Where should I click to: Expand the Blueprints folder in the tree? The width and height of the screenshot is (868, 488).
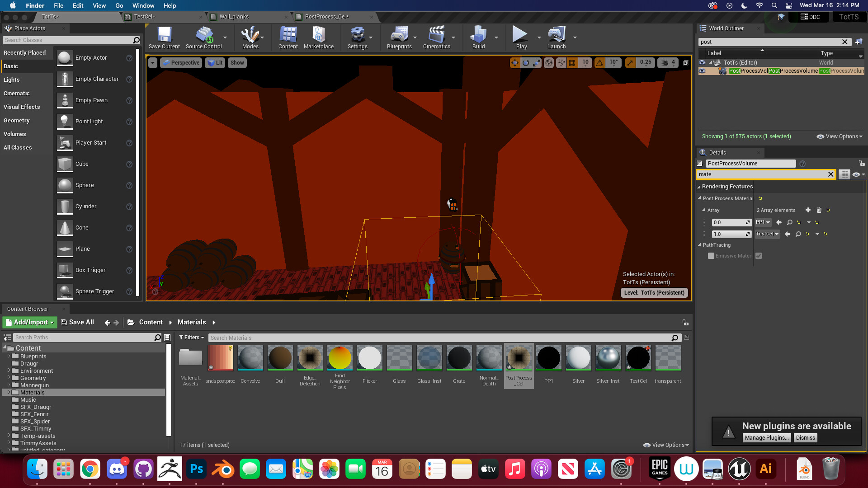click(x=9, y=356)
